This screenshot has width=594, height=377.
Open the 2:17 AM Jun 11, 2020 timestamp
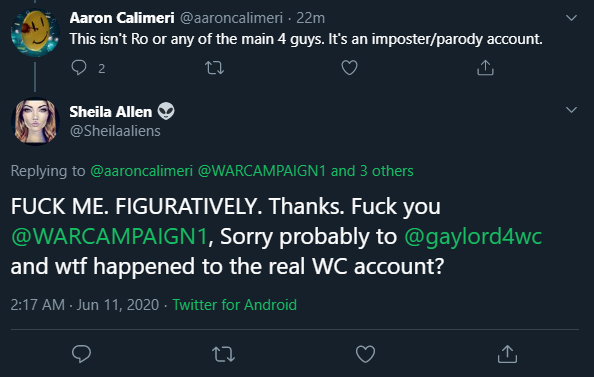click(x=85, y=305)
